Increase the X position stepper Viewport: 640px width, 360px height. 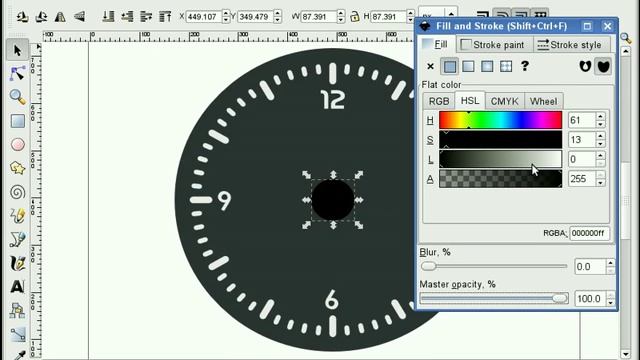[226, 13]
